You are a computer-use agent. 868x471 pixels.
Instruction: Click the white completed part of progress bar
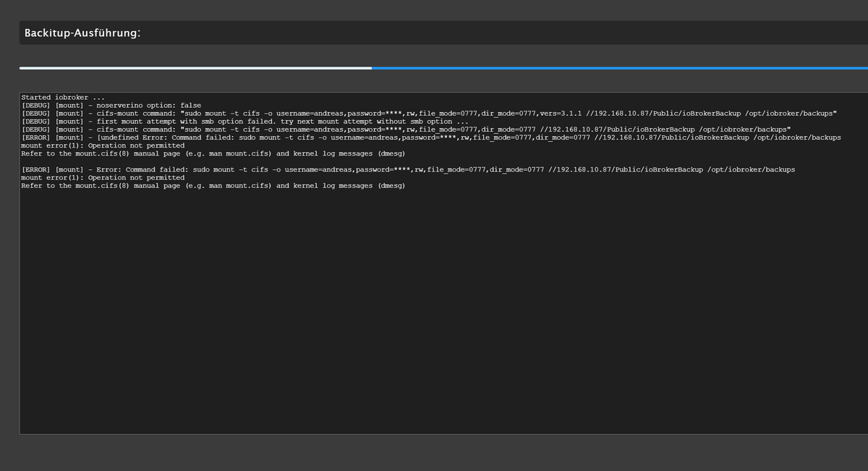pyautogui.click(x=195, y=68)
